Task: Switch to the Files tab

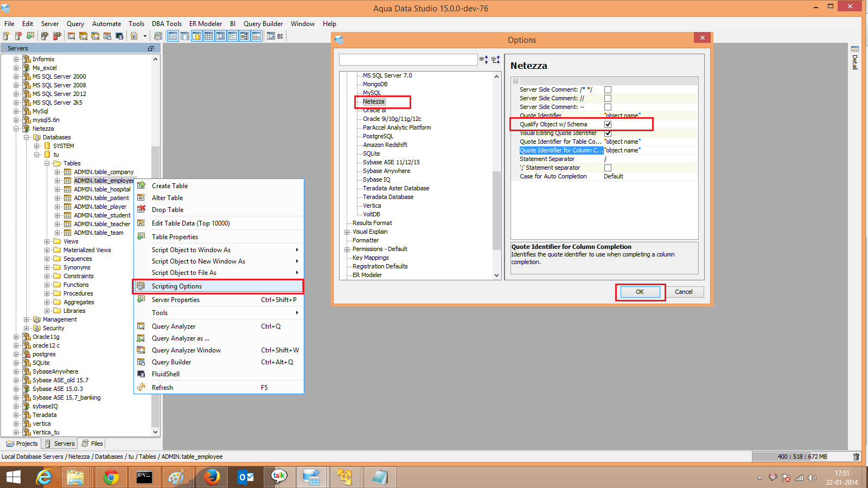Action: [x=92, y=444]
